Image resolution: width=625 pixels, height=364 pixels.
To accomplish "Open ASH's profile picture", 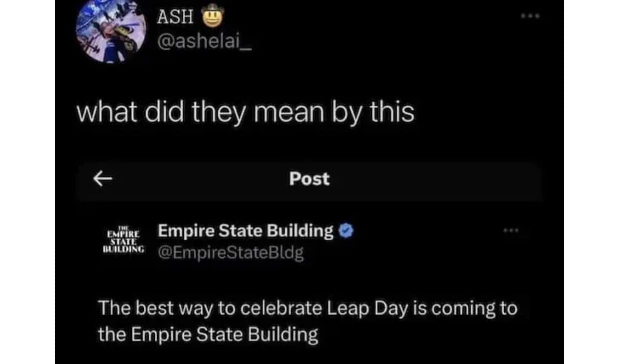I will pos(111,31).
